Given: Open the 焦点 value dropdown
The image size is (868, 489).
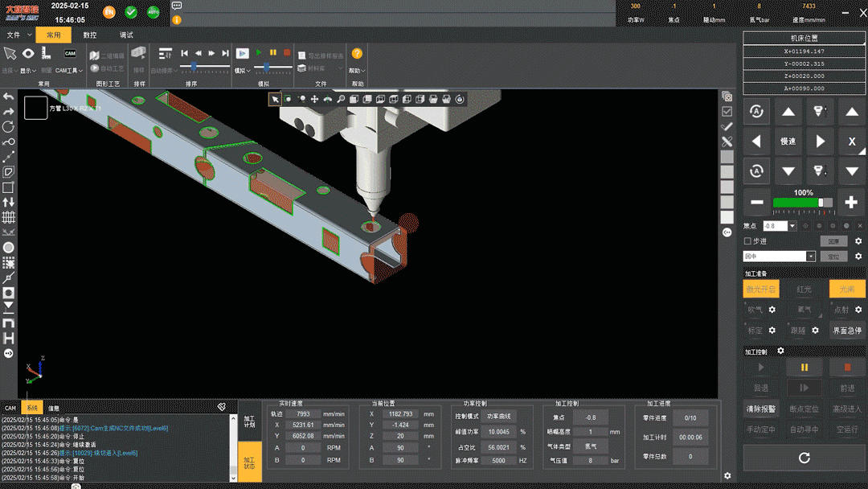Looking at the screenshot, I should click(792, 226).
